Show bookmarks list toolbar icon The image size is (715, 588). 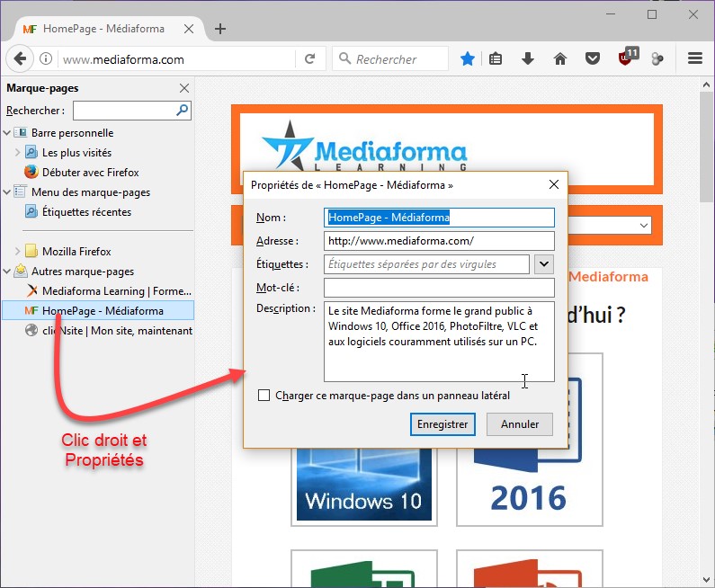coord(496,58)
